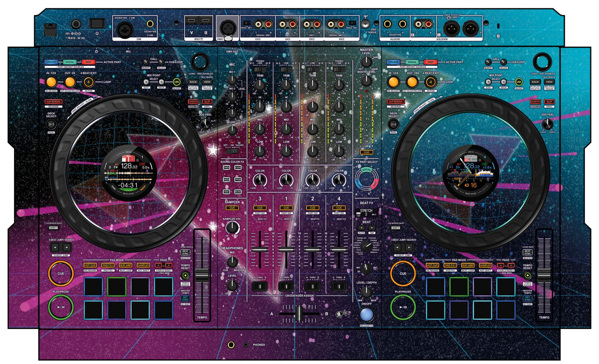The width and height of the screenshot is (599, 364).
Task: Click left-deck Cue/Loop Call next arrow
Action: tap(161, 62)
